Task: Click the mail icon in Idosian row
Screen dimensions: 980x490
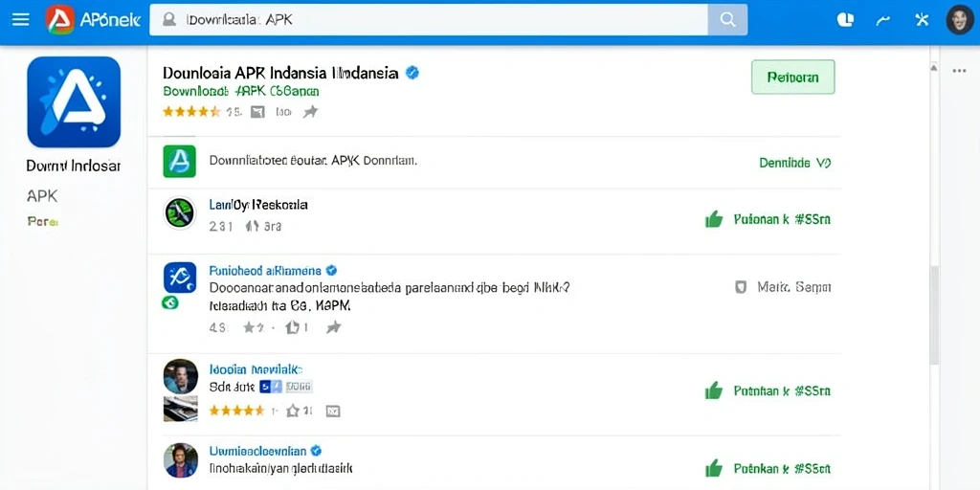Action: pyautogui.click(x=333, y=411)
